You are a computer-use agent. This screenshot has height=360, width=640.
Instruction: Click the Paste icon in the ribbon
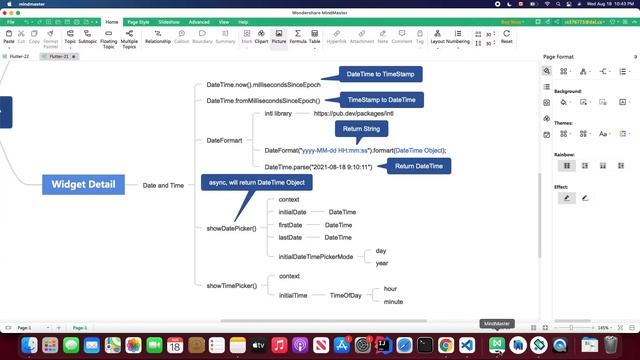[x=9, y=36]
